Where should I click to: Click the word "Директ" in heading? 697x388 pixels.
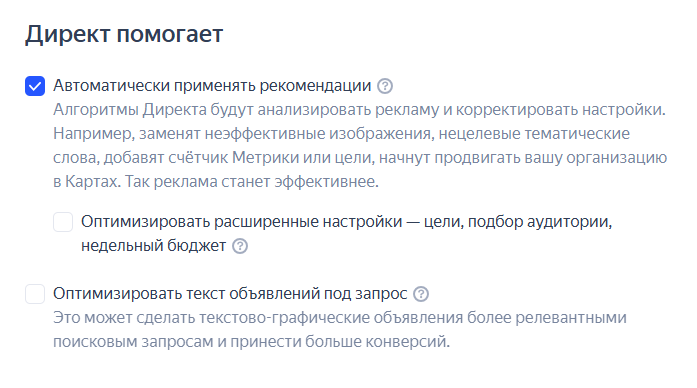point(67,34)
